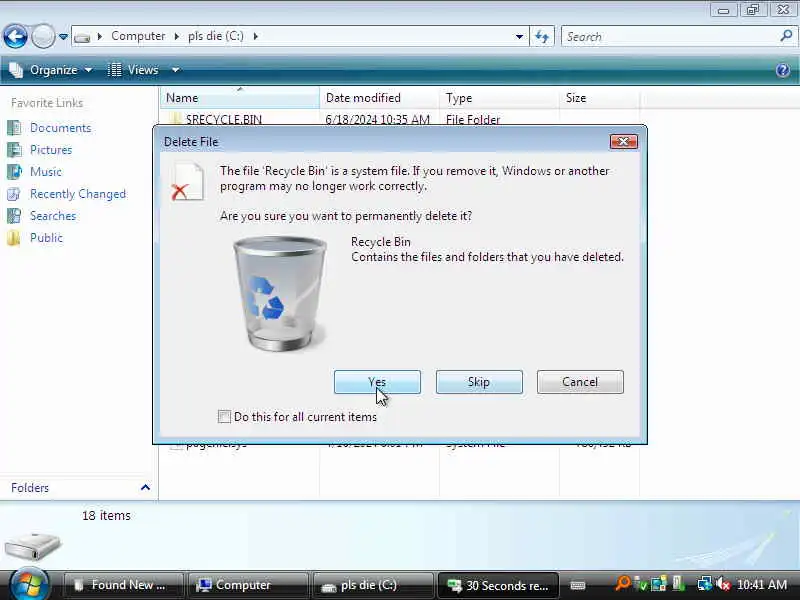Click the muted volume tray icon

pyautogui.click(x=722, y=584)
